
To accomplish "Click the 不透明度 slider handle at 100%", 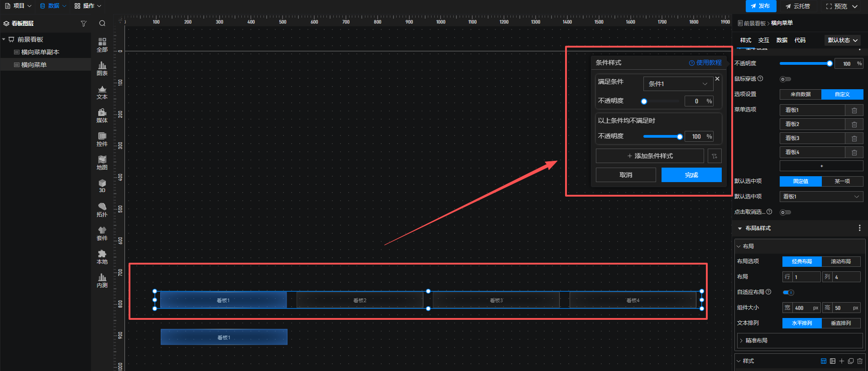I will click(830, 64).
